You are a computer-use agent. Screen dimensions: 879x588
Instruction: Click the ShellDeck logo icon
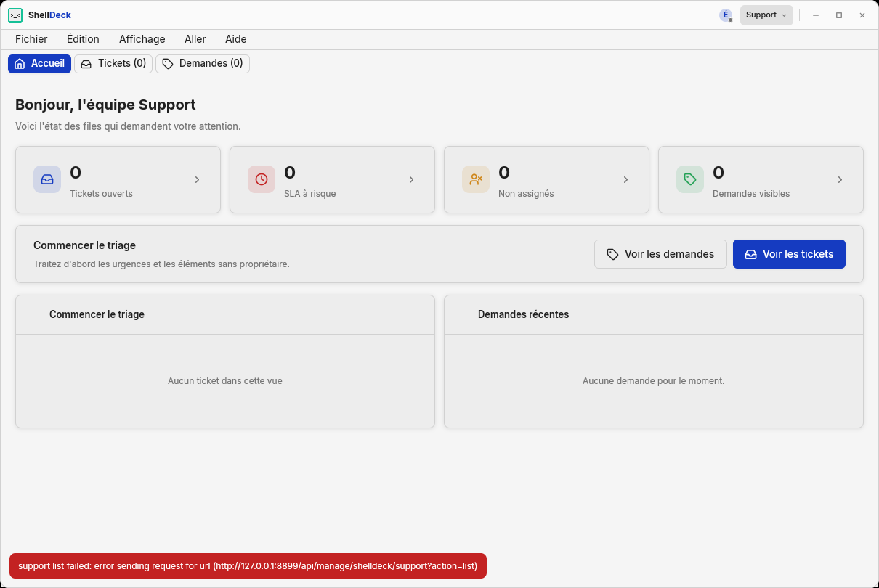pos(15,15)
